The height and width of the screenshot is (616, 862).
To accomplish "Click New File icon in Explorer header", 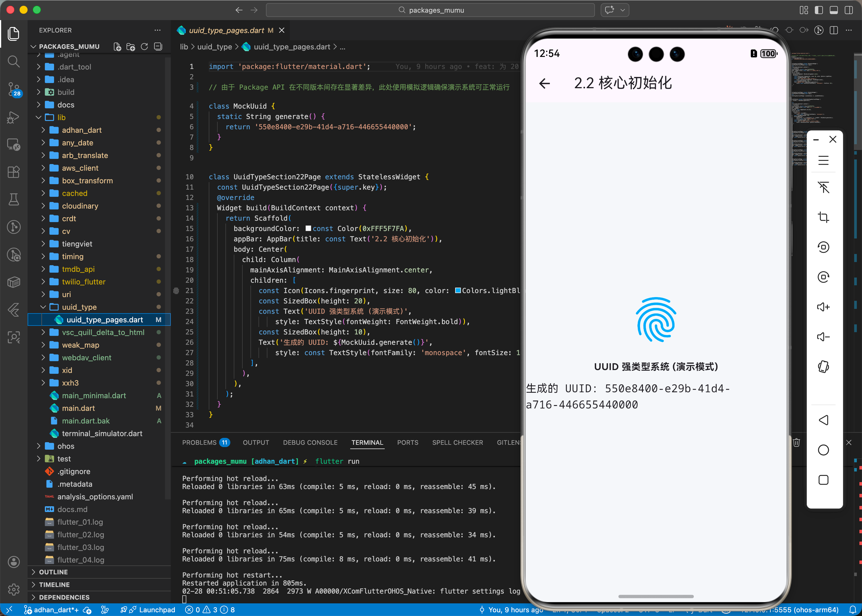I will tap(117, 47).
